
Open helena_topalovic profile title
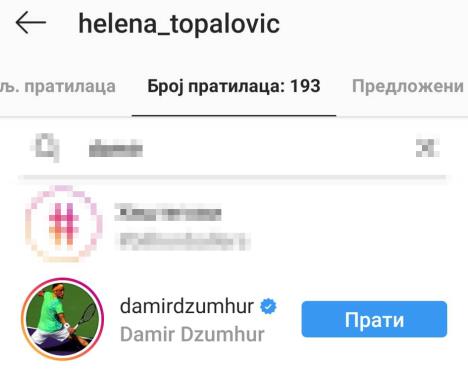click(x=179, y=24)
